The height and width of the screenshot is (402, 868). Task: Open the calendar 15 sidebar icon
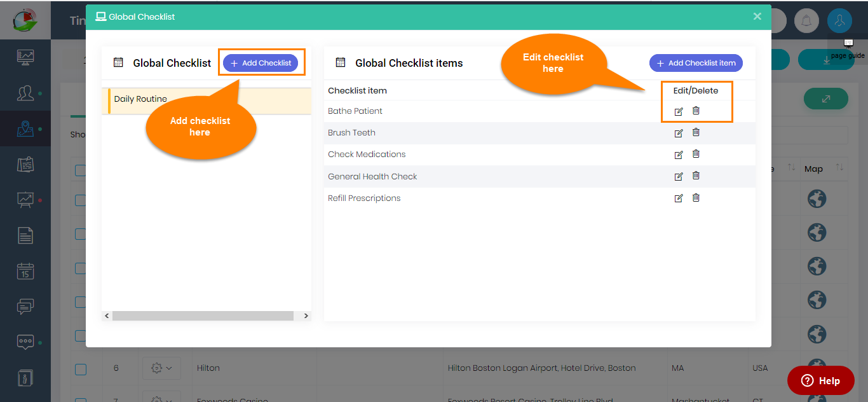(25, 271)
